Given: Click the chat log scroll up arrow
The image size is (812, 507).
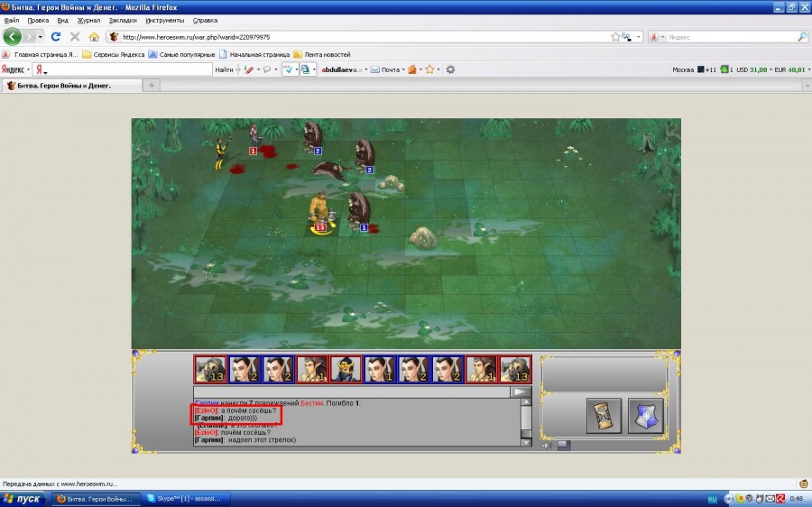Looking at the screenshot, I should click(526, 402).
